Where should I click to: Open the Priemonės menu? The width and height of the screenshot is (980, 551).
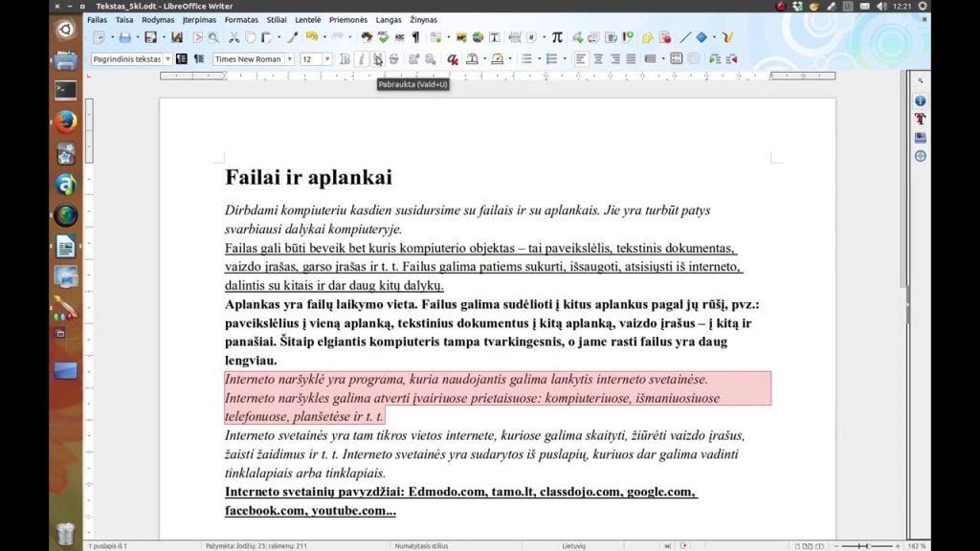pos(348,20)
